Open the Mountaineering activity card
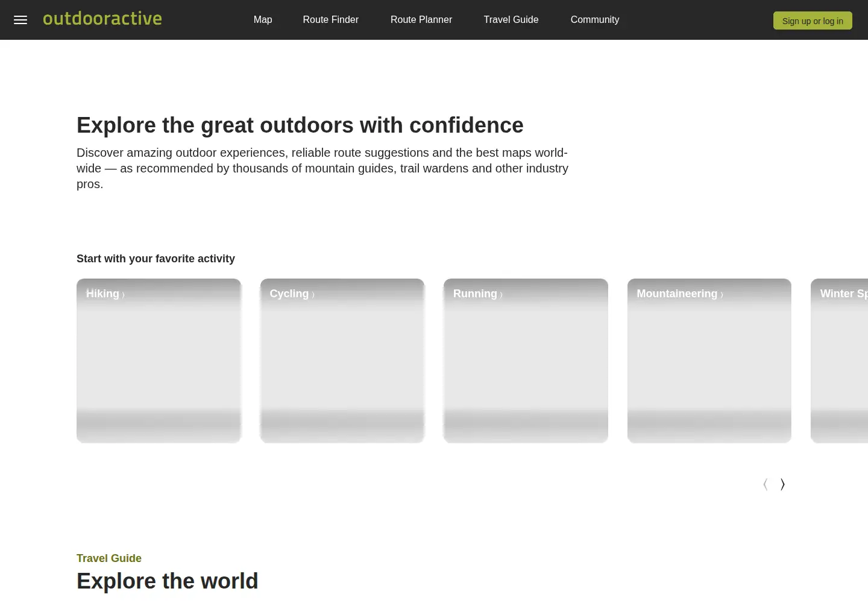 coord(709,361)
